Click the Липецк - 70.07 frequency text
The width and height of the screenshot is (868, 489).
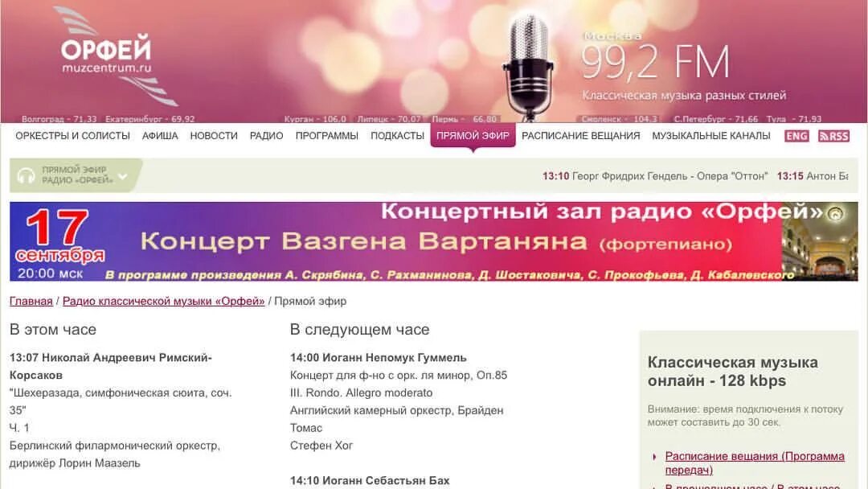tap(389, 119)
